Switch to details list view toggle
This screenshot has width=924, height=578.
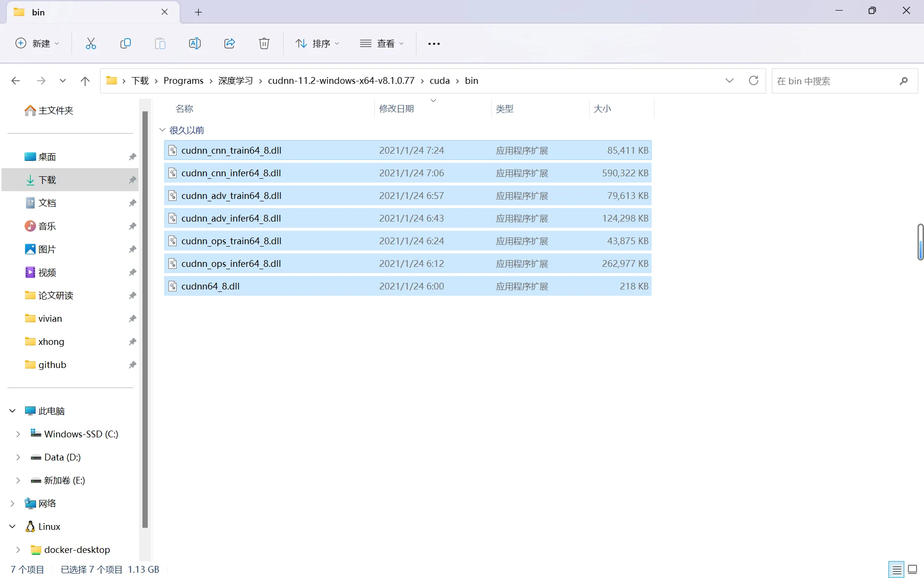tap(897, 569)
